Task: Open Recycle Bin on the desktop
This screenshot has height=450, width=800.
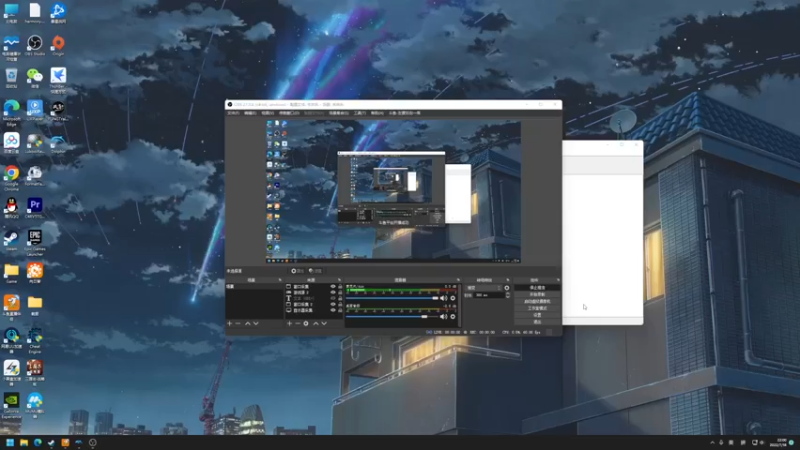Action: (11, 78)
